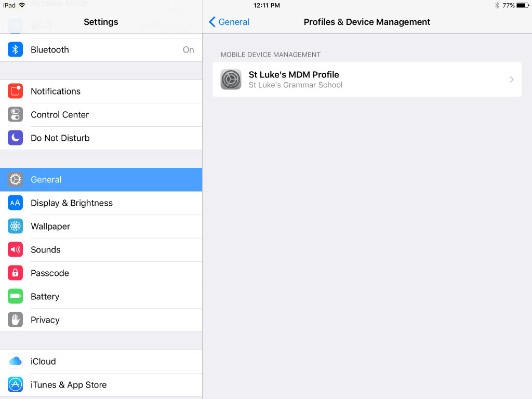Tap the Passcode lock icon

point(15,273)
